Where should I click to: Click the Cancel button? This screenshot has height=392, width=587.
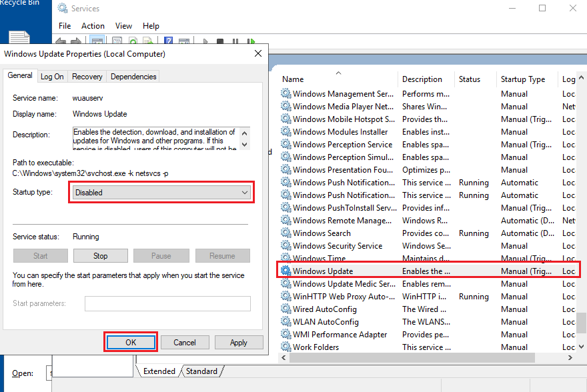[x=185, y=342]
